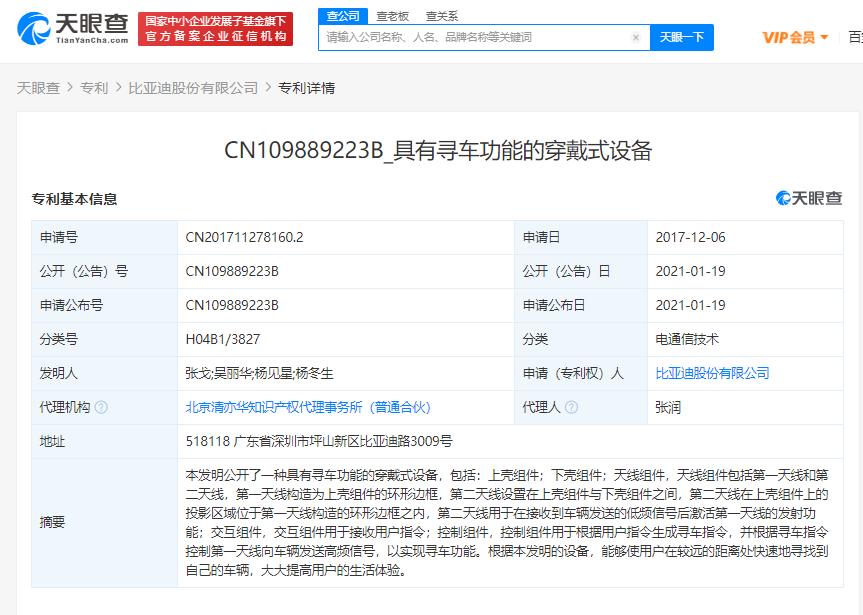Click the classification number H04B1/3827
Image resolution: width=863 pixels, height=615 pixels.
(x=223, y=339)
